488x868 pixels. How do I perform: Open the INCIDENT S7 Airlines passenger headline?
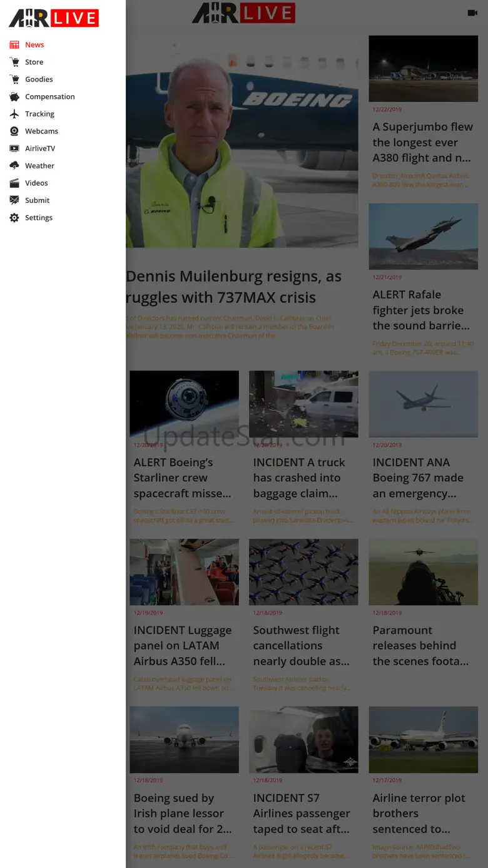tap(302, 814)
